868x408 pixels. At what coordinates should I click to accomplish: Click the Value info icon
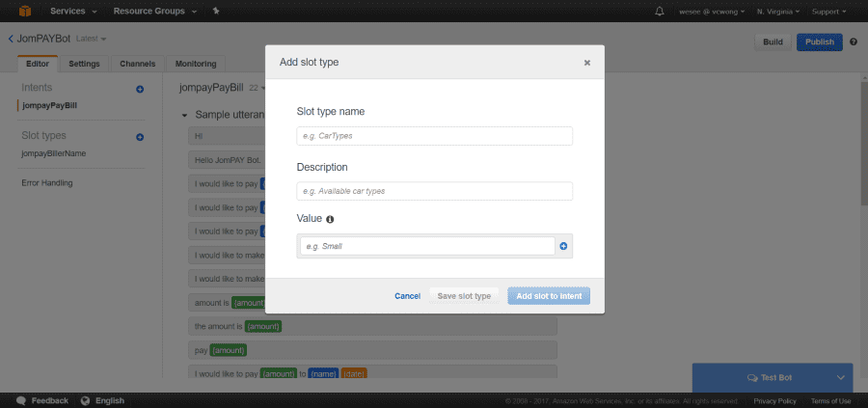point(330,219)
